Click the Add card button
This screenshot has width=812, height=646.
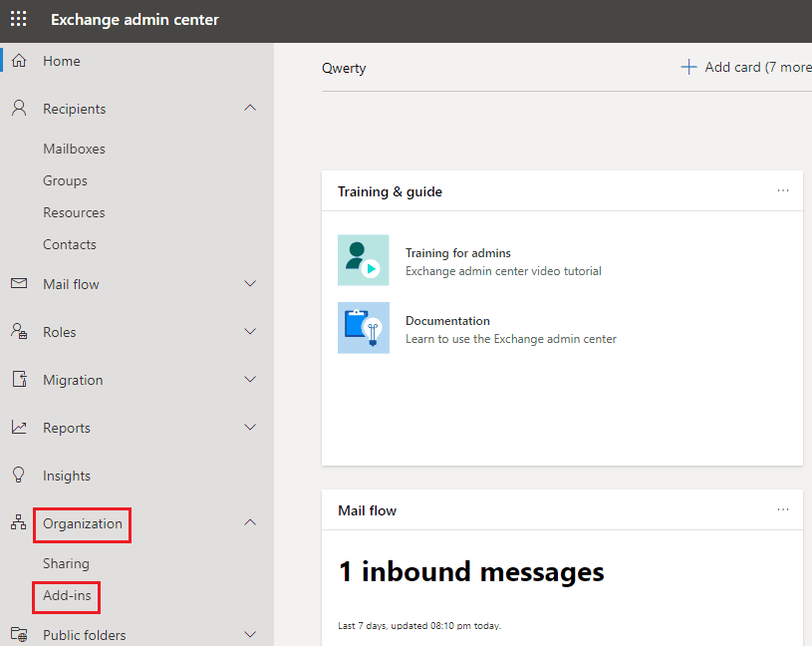[x=744, y=67]
